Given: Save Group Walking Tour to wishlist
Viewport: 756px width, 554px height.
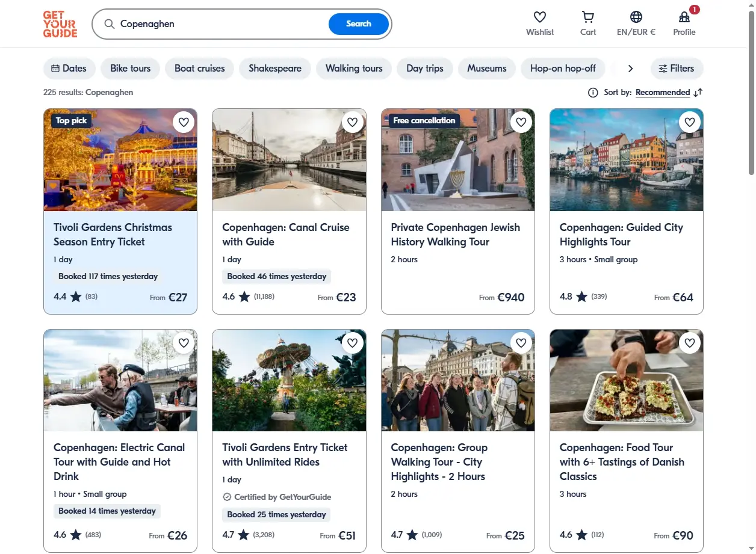Looking at the screenshot, I should [x=521, y=343].
